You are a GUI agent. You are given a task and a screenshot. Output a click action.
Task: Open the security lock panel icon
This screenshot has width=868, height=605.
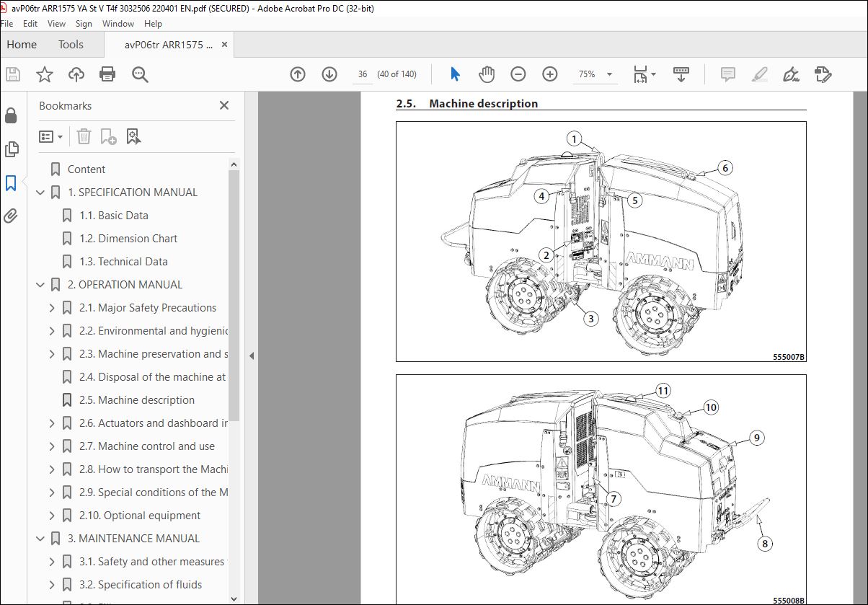click(x=11, y=115)
